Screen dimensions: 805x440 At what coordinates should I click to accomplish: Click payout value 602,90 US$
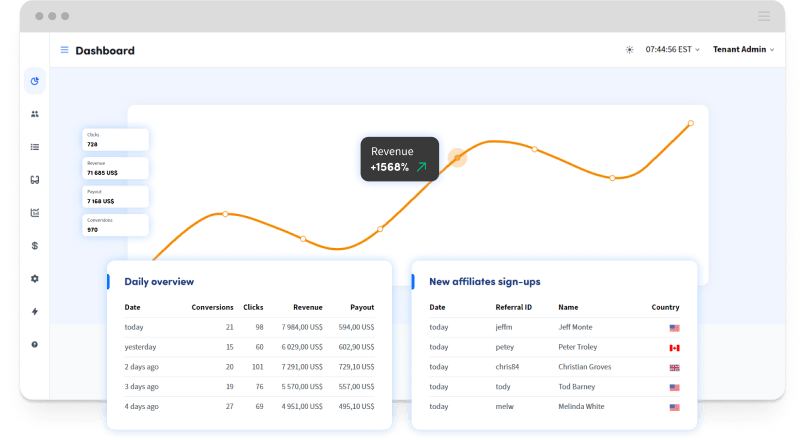[x=356, y=347]
